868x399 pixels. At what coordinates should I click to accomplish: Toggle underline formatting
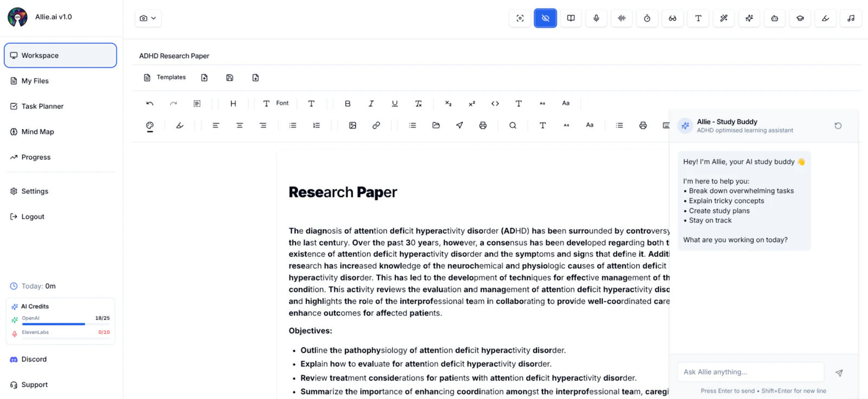point(395,103)
